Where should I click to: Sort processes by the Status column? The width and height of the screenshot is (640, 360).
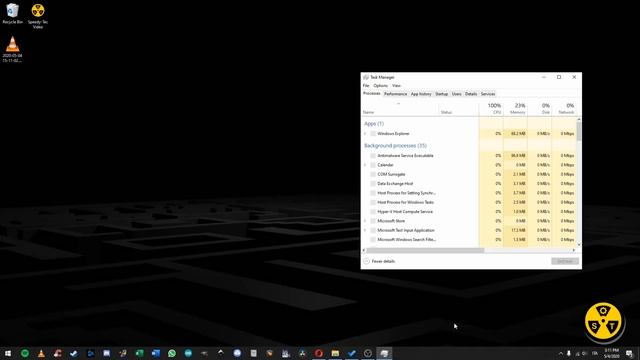[459, 108]
